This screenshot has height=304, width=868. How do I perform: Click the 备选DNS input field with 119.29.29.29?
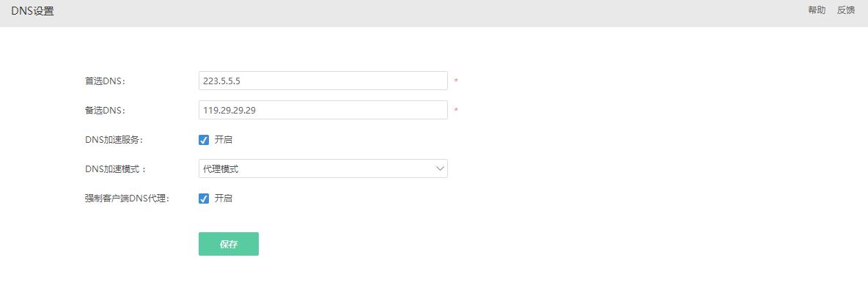click(323, 110)
